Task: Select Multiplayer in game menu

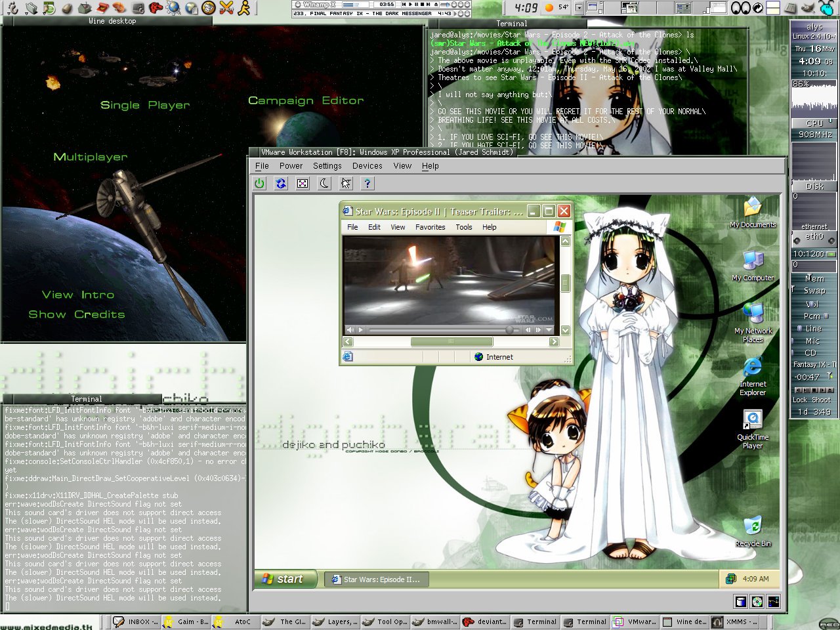Action: click(91, 157)
